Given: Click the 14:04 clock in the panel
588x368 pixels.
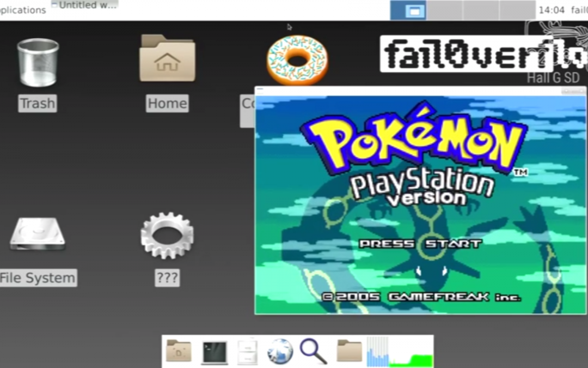Looking at the screenshot, I should [552, 10].
